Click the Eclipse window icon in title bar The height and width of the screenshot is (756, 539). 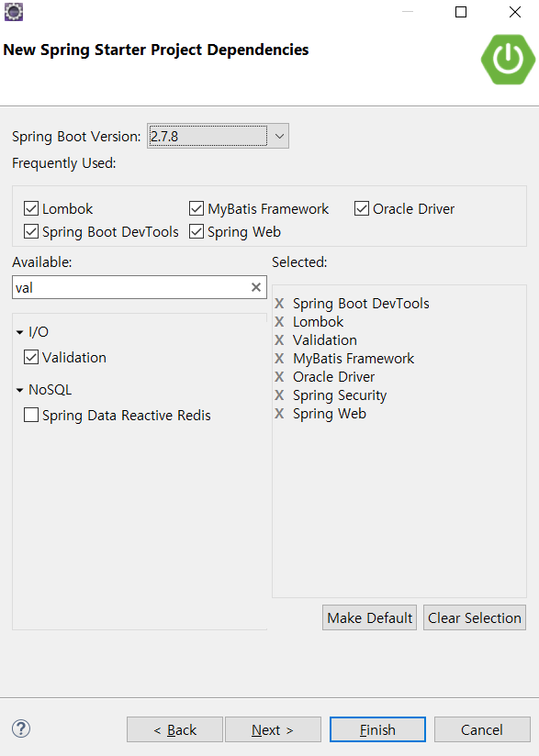(14, 12)
